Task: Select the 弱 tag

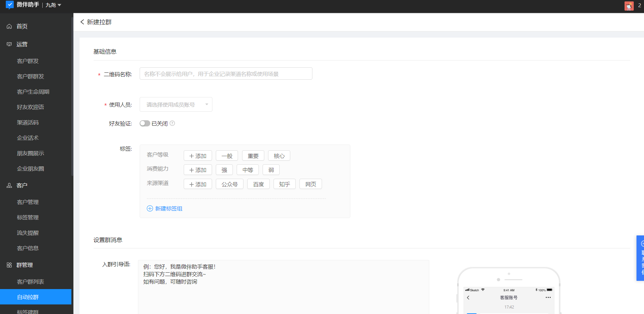Action: point(271,170)
